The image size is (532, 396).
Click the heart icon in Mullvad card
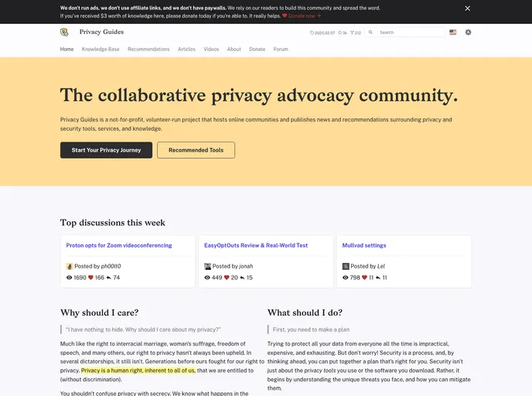click(x=364, y=278)
